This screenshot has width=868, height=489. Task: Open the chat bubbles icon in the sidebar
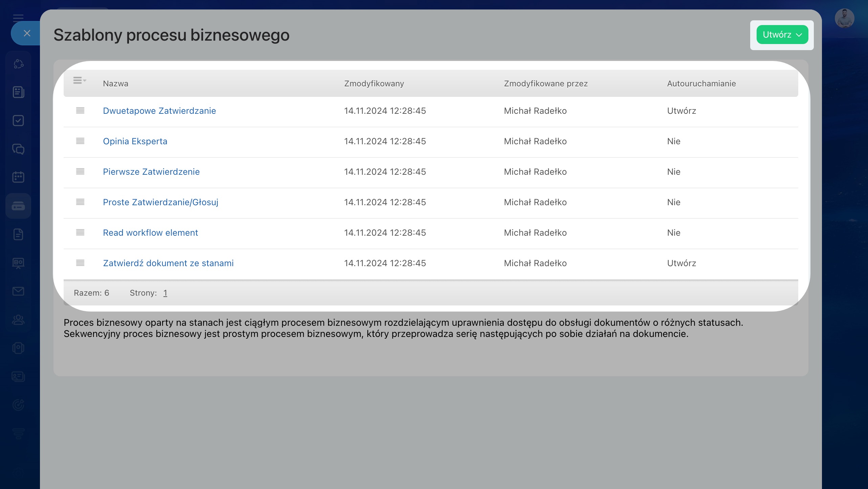pos(18,149)
